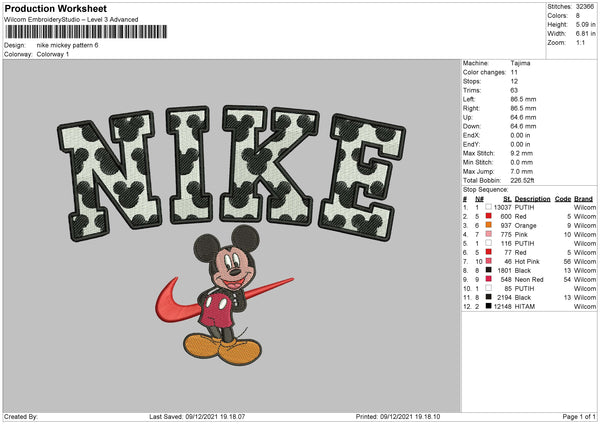Click the 'Hot Pink' description in row 7
This screenshot has width=600, height=424.
click(527, 261)
